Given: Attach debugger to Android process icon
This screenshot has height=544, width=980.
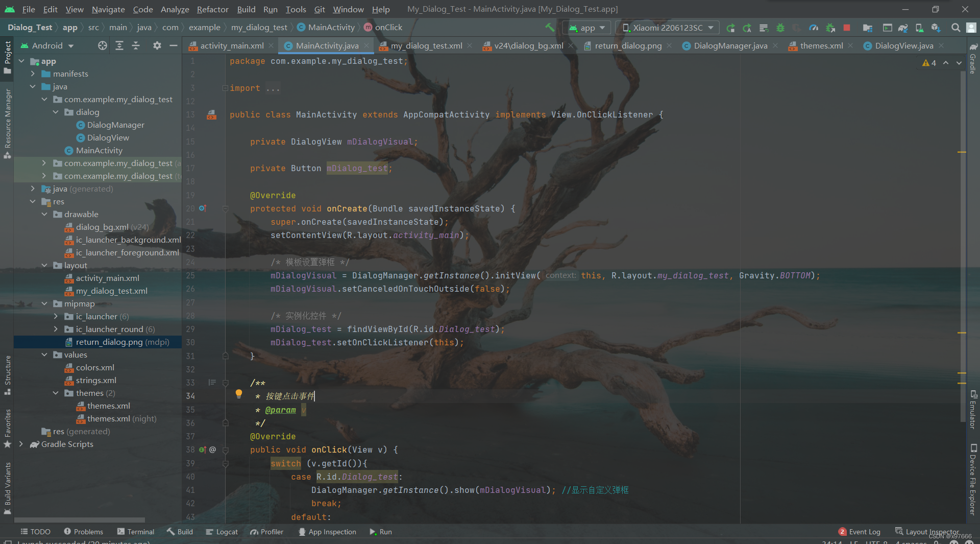Looking at the screenshot, I should click(830, 28).
